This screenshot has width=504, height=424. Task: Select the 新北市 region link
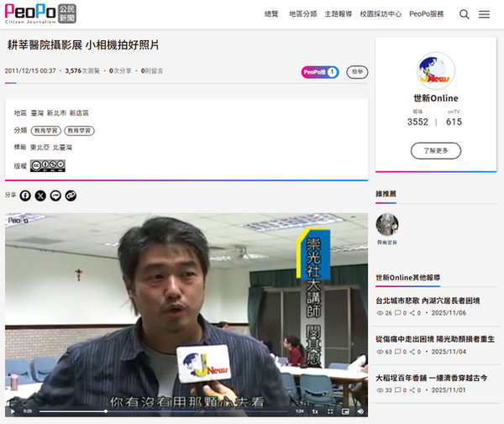[56, 113]
